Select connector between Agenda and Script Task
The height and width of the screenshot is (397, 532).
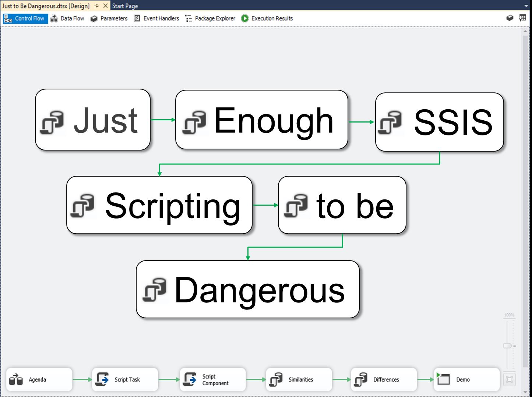point(82,379)
